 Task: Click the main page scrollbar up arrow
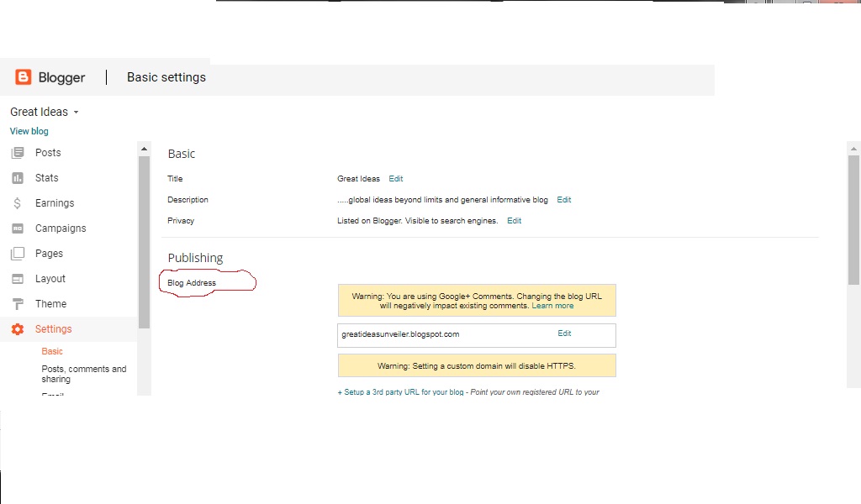pos(853,149)
